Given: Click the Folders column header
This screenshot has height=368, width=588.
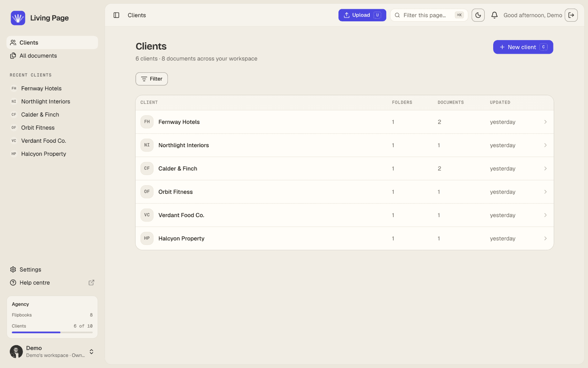Looking at the screenshot, I should point(402,102).
